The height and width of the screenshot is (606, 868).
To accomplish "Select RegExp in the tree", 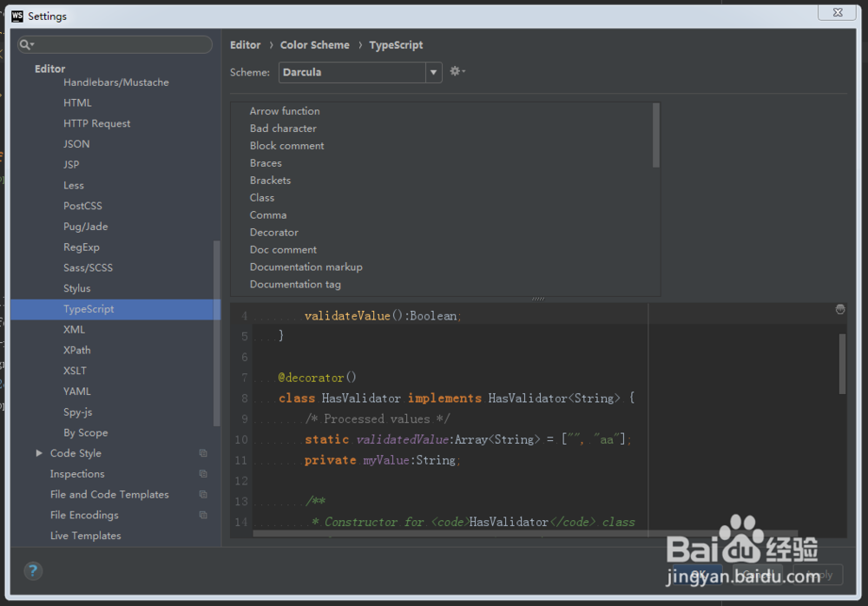I will coord(82,247).
